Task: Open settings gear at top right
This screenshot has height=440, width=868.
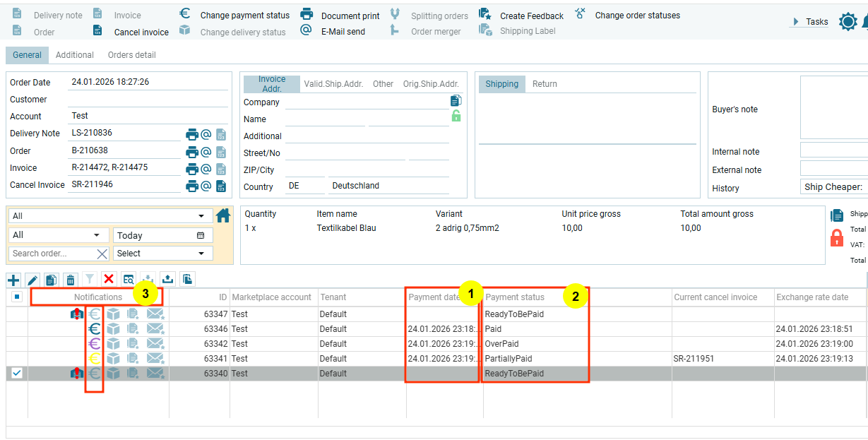Action: [848, 22]
